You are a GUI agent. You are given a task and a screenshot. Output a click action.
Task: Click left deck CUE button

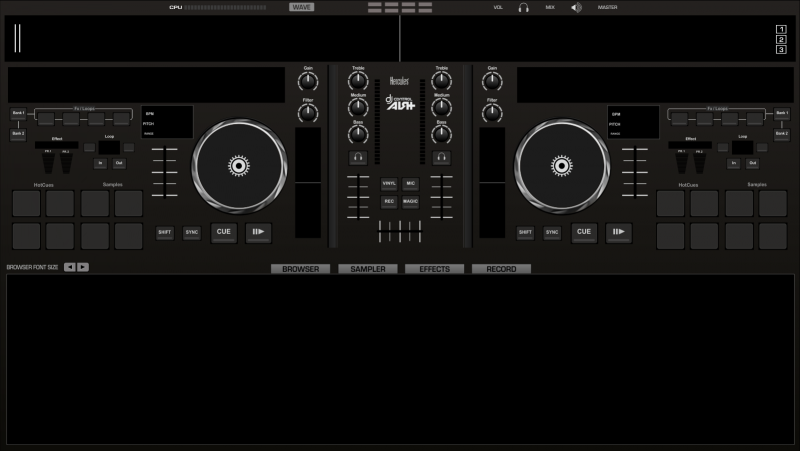pos(224,232)
